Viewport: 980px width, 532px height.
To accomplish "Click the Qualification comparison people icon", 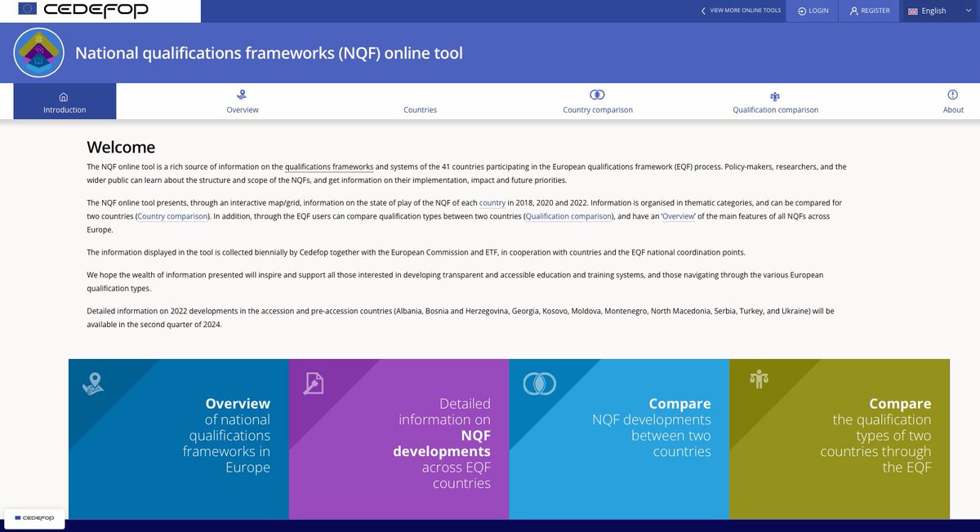I will 774,94.
